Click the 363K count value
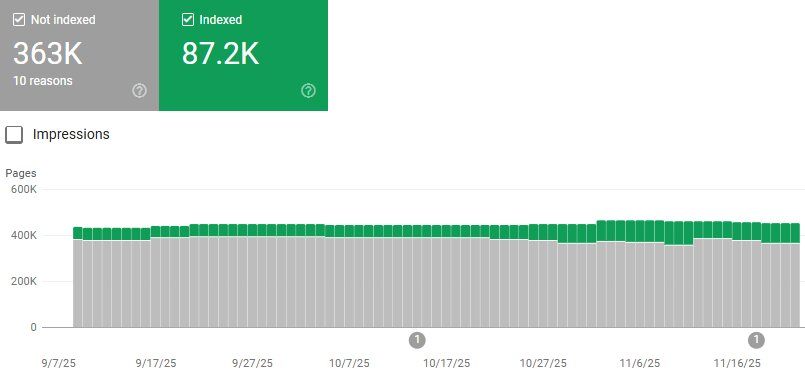 coord(47,53)
